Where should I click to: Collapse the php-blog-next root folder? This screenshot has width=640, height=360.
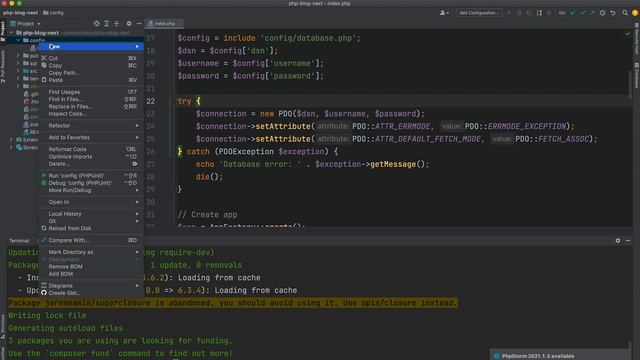pyautogui.click(x=11, y=33)
